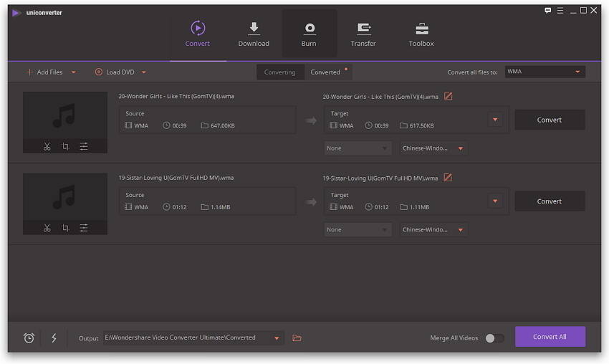Open the output folder icon
This screenshot has width=609, height=364.
(x=297, y=338)
